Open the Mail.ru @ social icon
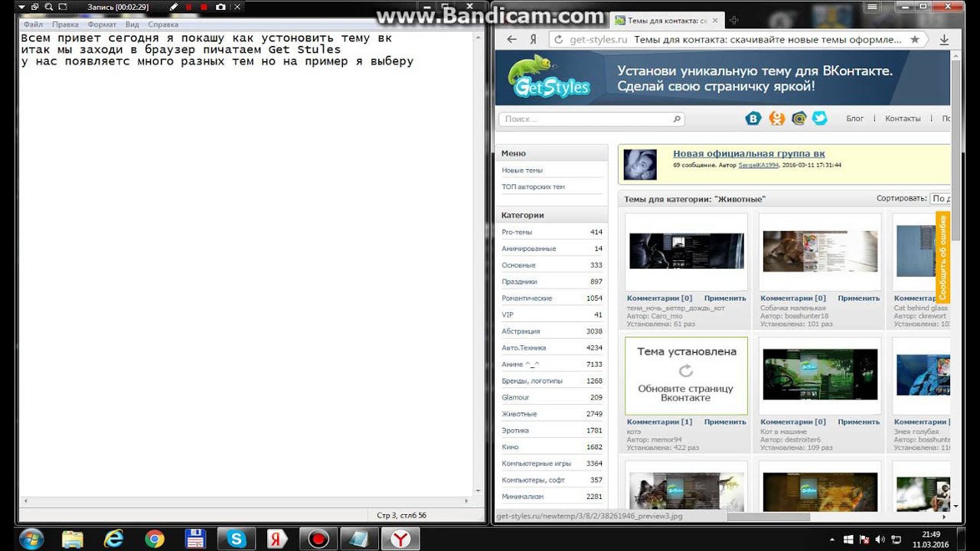The height and width of the screenshot is (551, 980). tap(799, 118)
